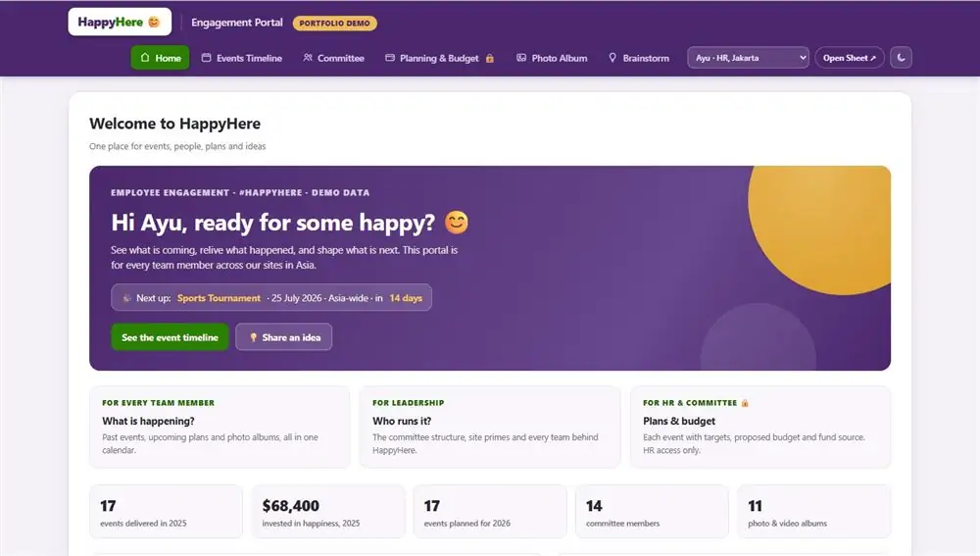Click the lock icon beside Planning & Budget
This screenshot has height=556, width=980.
pos(490,58)
